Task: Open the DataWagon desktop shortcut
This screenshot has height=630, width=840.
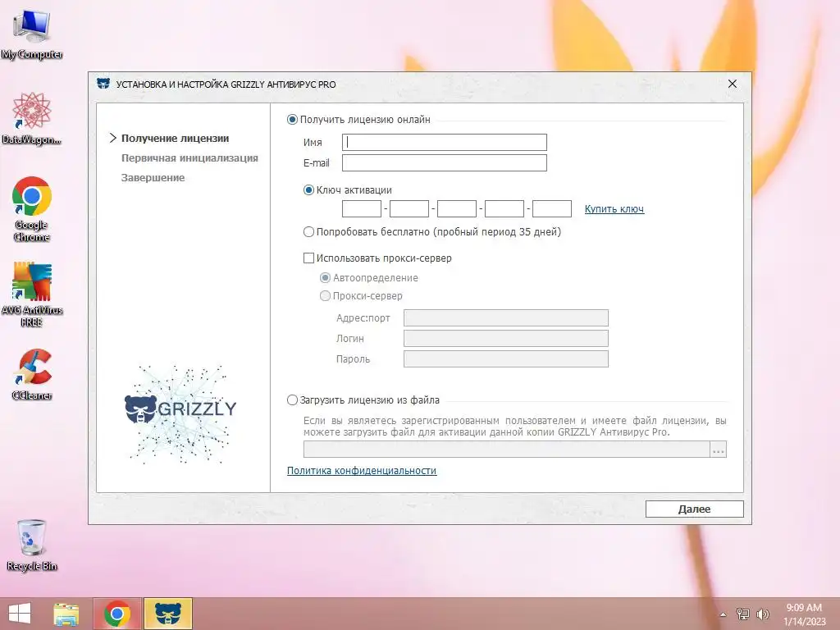Action: (x=32, y=118)
